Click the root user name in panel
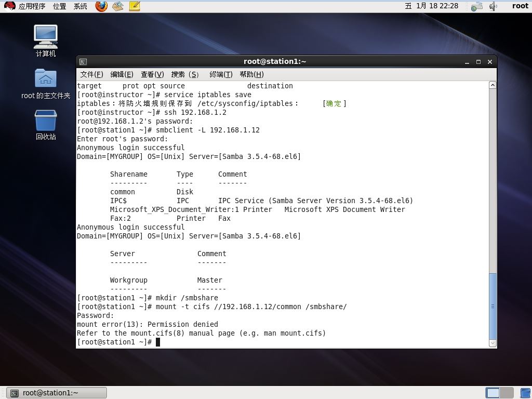 (x=520, y=6)
